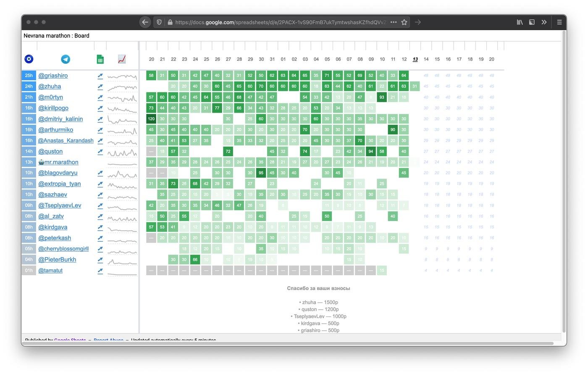Click the site security padlock icon
The image size is (588, 374).
(x=170, y=22)
